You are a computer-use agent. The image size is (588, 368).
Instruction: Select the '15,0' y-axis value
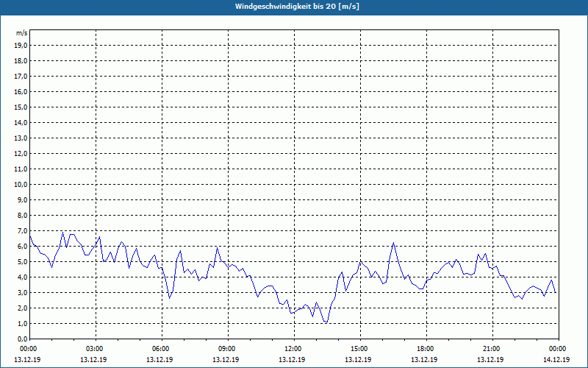pos(21,107)
